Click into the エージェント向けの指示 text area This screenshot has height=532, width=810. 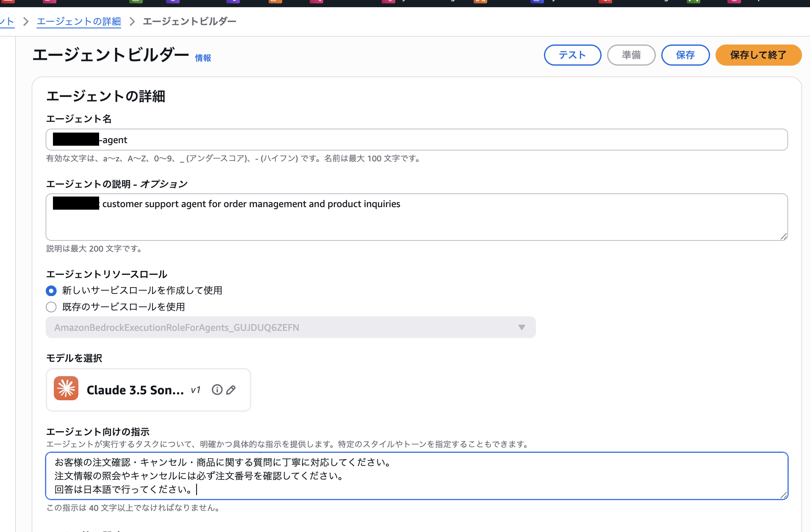pyautogui.click(x=424, y=476)
